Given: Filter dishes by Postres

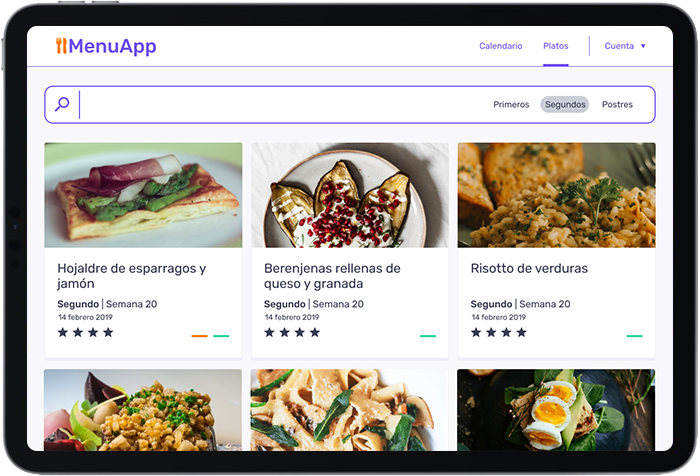Looking at the screenshot, I should tap(617, 104).
